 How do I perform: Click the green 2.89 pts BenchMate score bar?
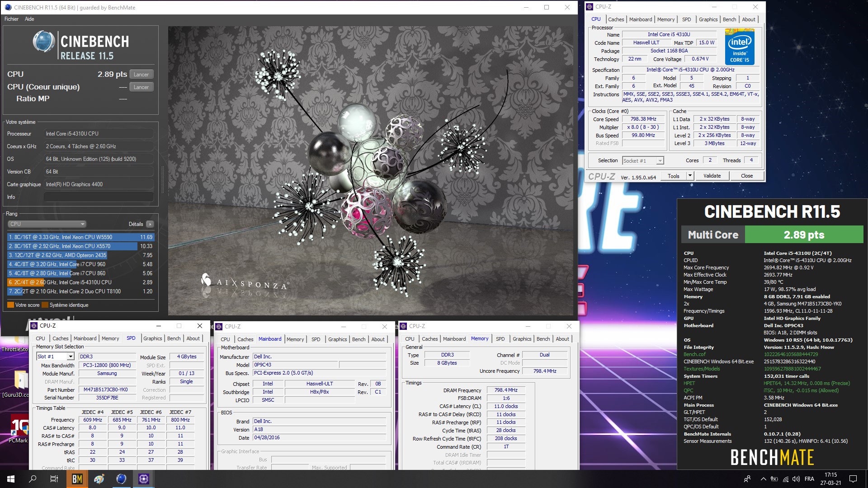[804, 235]
